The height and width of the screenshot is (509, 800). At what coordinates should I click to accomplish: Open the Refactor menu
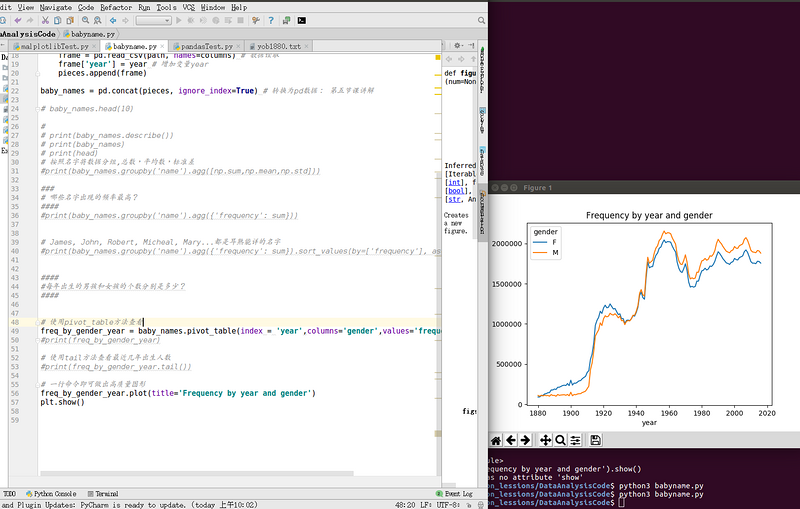click(116, 7)
